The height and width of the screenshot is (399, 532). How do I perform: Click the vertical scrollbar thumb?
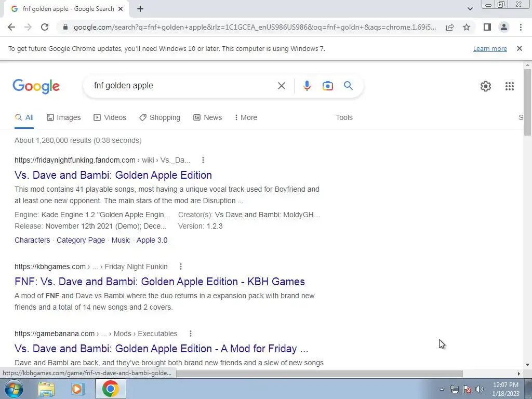(527, 102)
